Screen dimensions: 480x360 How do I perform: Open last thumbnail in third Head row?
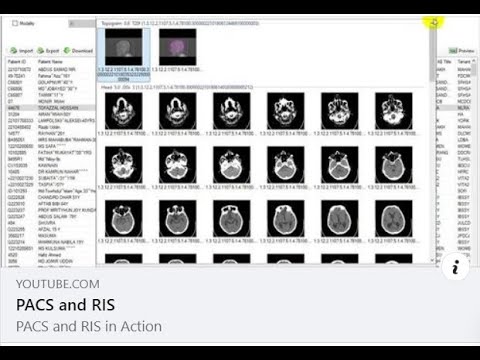[394, 219]
